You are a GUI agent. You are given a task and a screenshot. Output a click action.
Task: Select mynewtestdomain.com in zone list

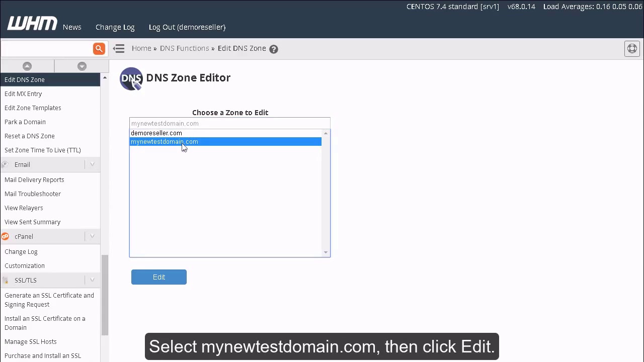click(x=225, y=142)
